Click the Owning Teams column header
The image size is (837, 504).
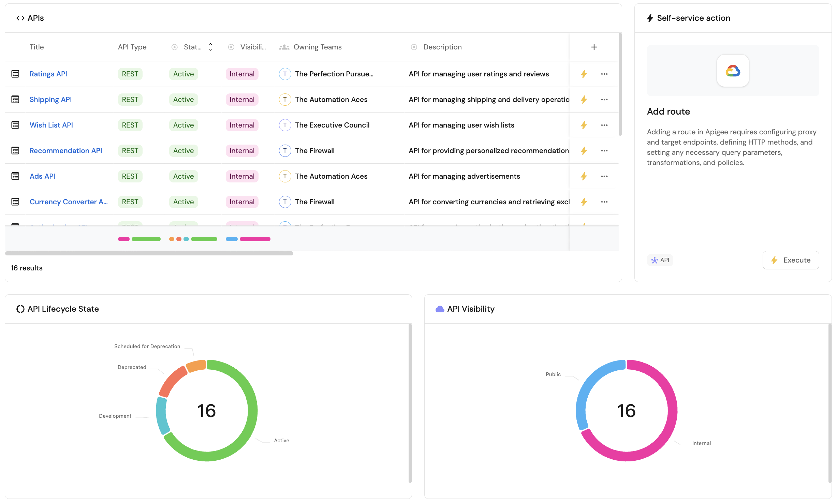pyautogui.click(x=317, y=47)
